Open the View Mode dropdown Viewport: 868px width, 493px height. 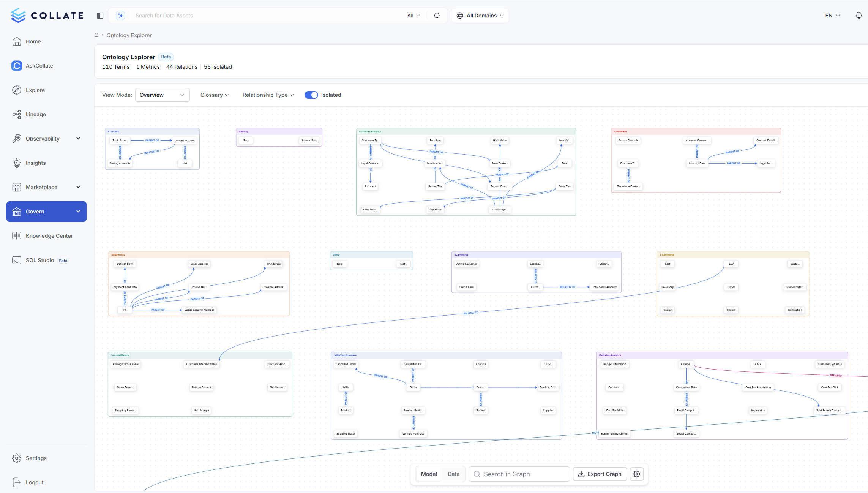(162, 95)
